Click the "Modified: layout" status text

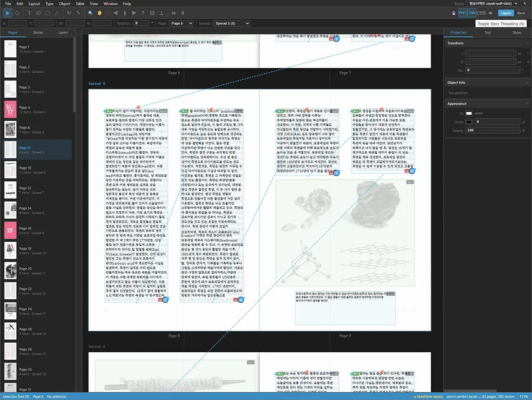[430, 397]
